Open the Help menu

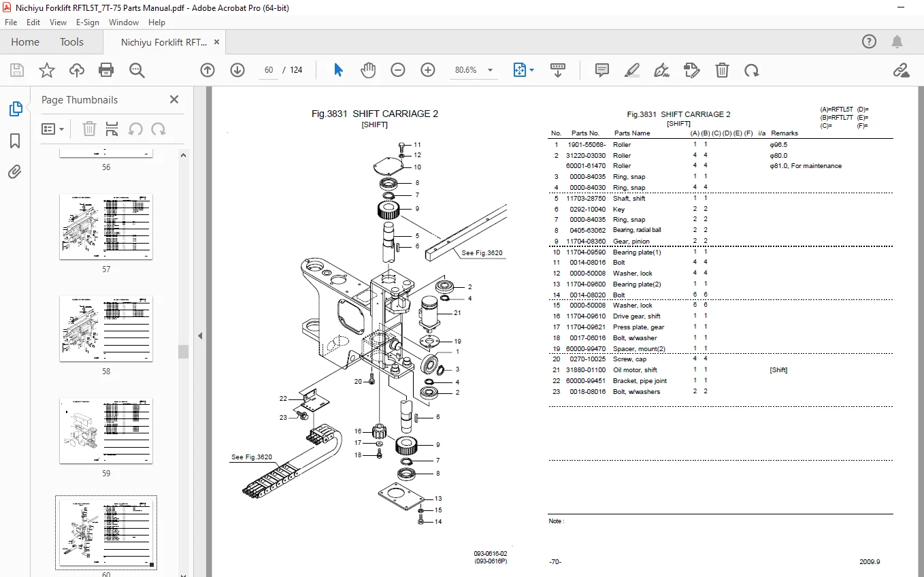[156, 22]
